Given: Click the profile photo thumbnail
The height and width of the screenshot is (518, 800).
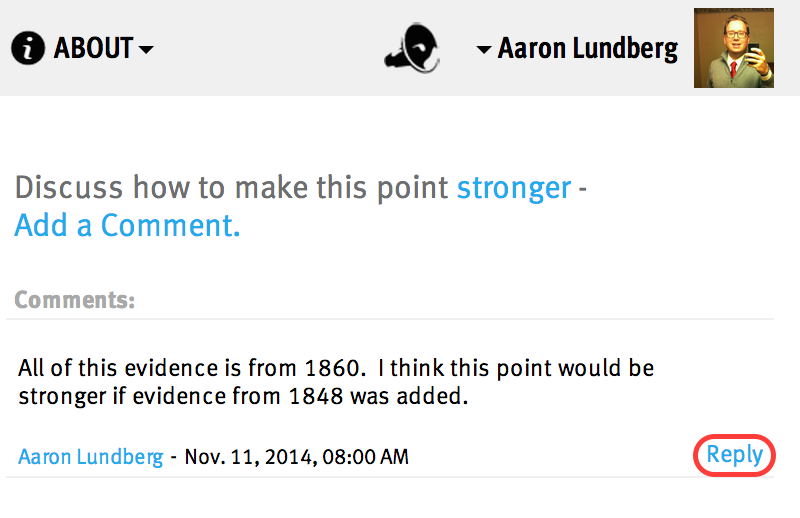Looking at the screenshot, I should pos(734,48).
